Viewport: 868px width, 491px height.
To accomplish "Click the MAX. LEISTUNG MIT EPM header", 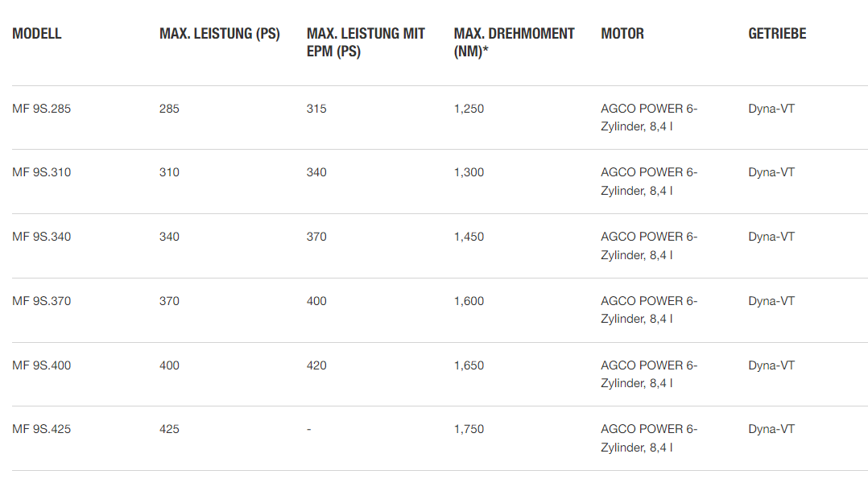I will [x=366, y=43].
